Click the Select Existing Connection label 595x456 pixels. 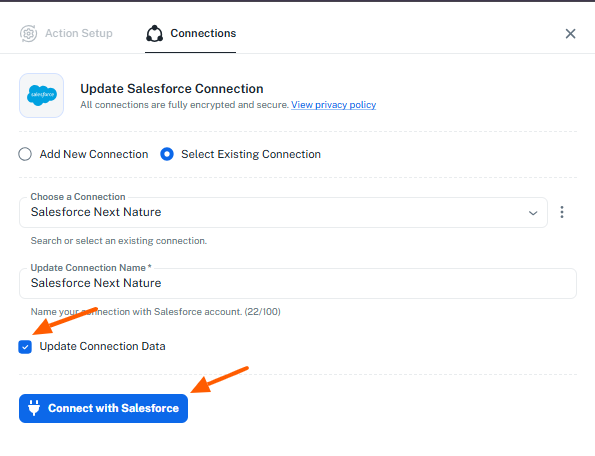[251, 154]
